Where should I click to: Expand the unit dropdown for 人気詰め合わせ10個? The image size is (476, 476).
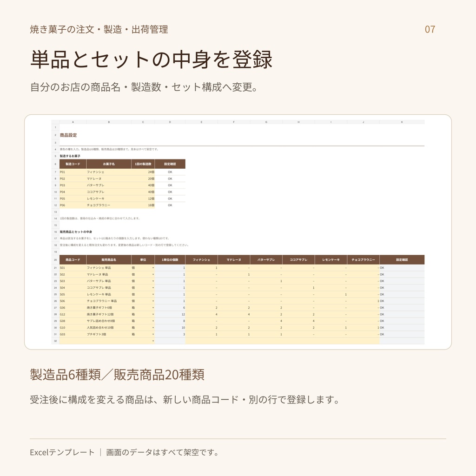click(153, 328)
